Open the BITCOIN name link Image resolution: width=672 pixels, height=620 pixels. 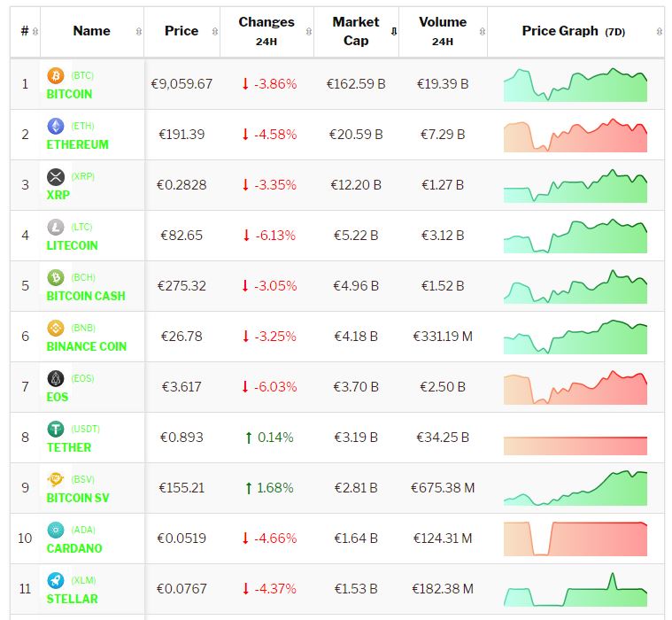[69, 94]
